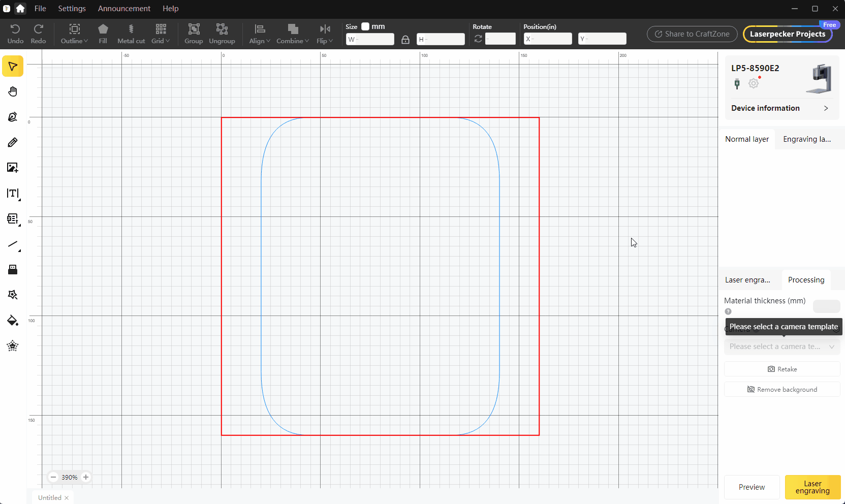Open material thickness help icon
The image size is (845, 504).
(x=728, y=311)
